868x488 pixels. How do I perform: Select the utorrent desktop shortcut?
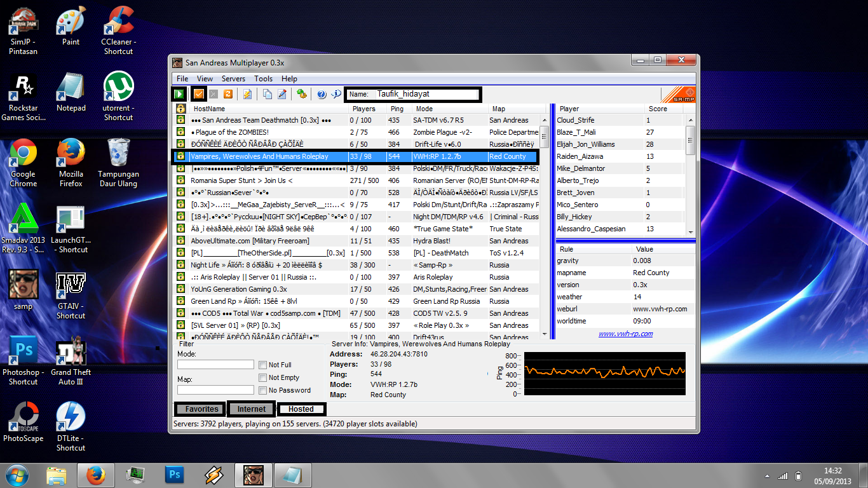[x=118, y=97]
